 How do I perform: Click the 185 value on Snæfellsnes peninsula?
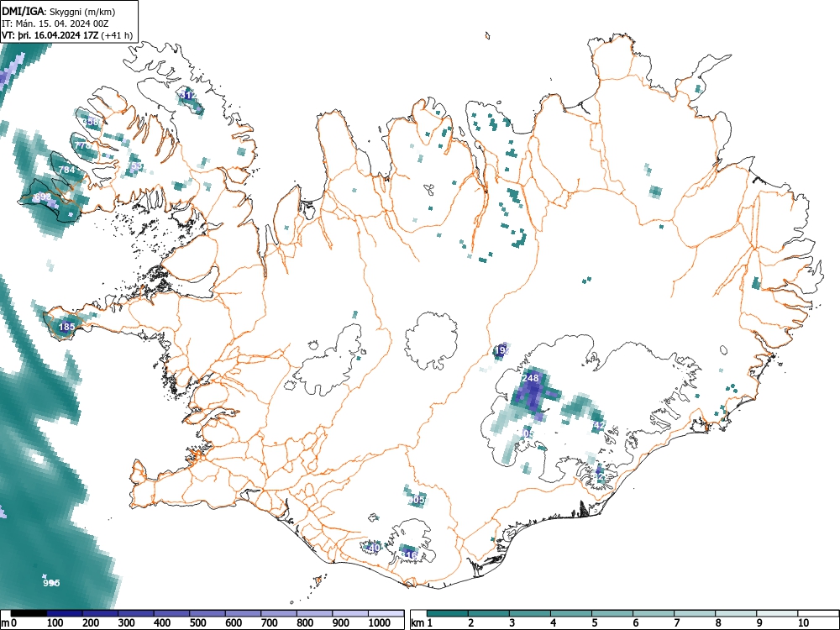click(x=67, y=326)
